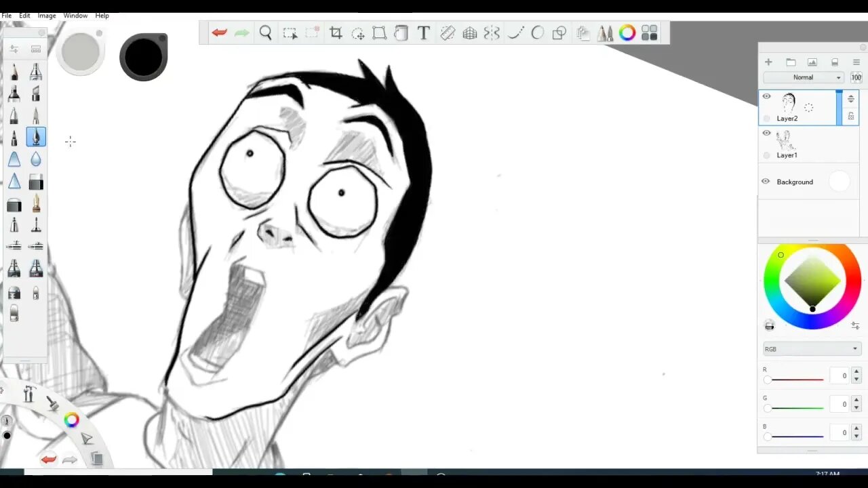This screenshot has height=488, width=868.
Task: Enable Steady Stroke tool
Action: 515,33
